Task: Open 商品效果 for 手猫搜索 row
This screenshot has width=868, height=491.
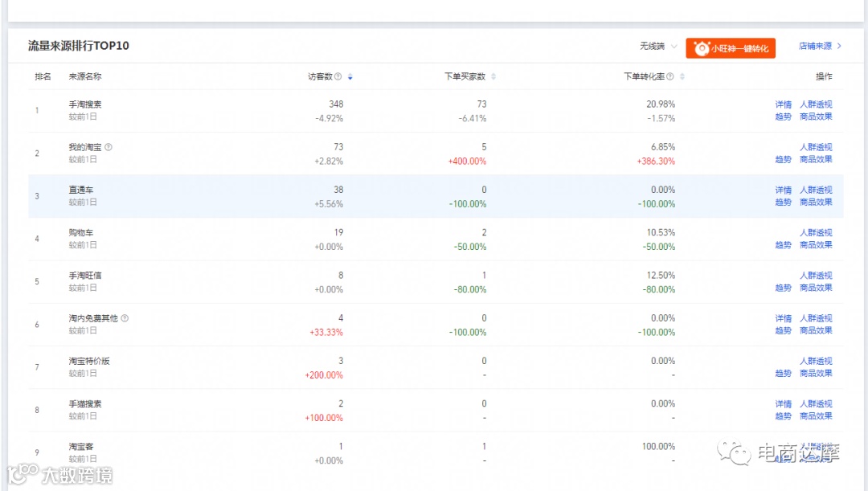Action: click(x=816, y=415)
